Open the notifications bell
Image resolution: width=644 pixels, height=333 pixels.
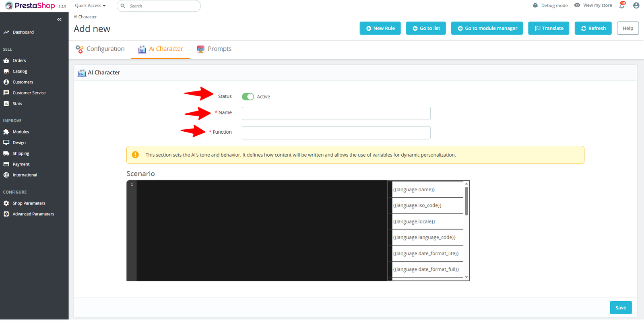(x=622, y=5)
